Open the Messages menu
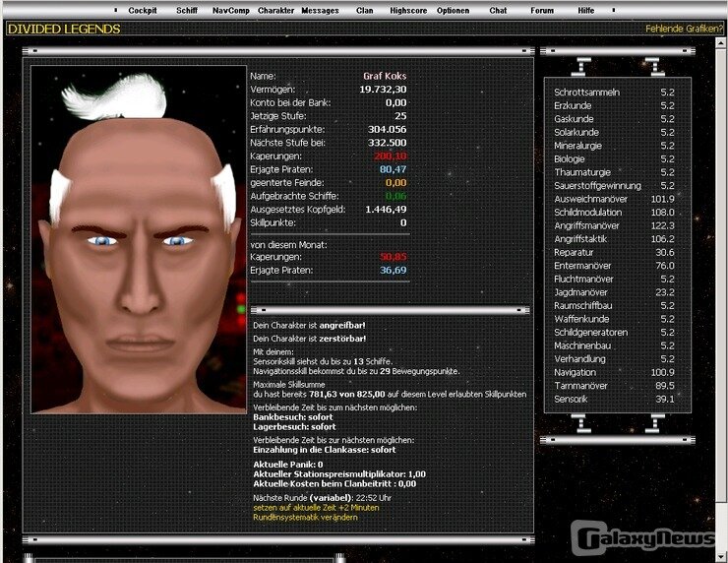The image size is (728, 563). pos(320,10)
